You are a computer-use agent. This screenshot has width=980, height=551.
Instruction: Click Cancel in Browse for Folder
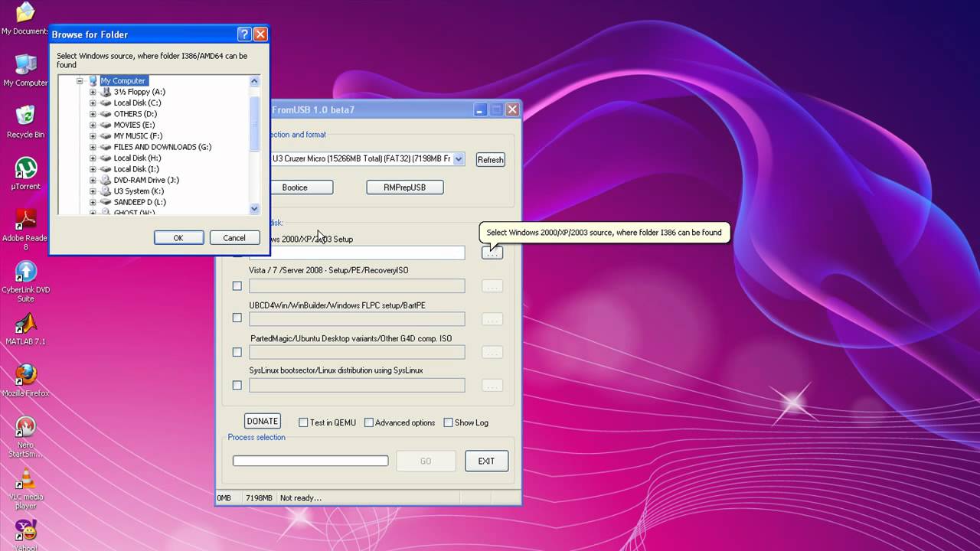(x=234, y=238)
